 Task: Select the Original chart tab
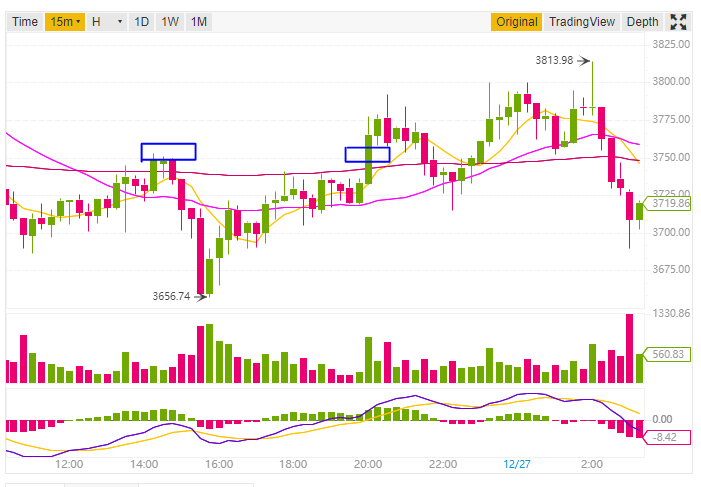pos(516,22)
